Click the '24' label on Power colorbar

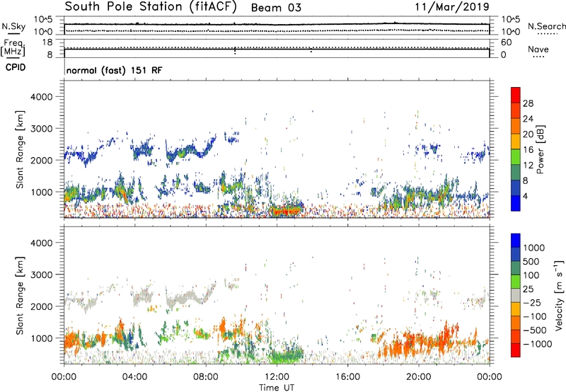click(528, 119)
